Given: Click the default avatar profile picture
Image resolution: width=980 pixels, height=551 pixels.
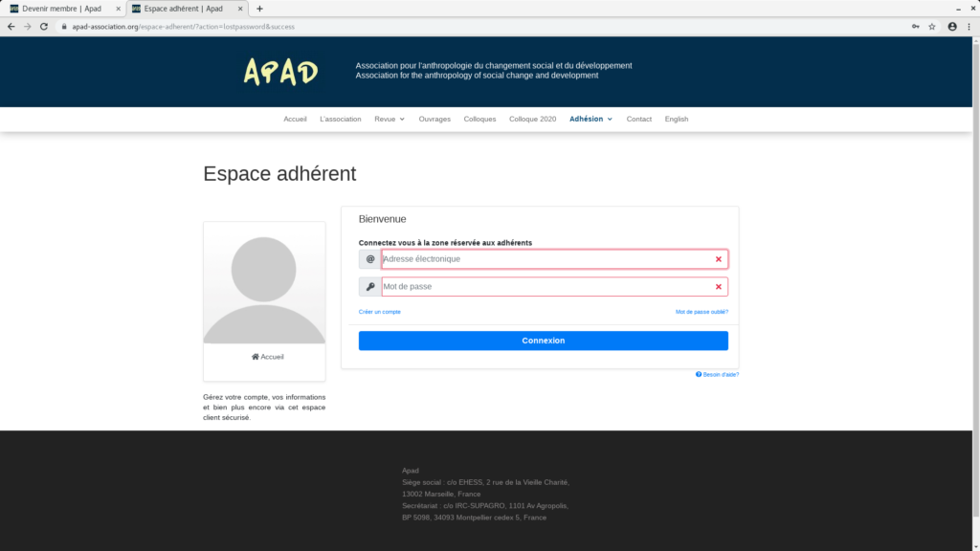Looking at the screenshot, I should tap(264, 282).
